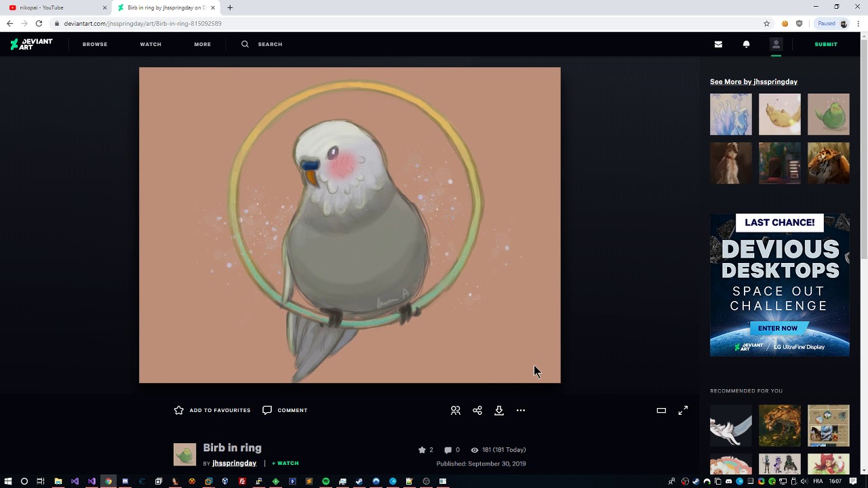Image resolution: width=868 pixels, height=488 pixels.
Task: Click the DeviantArt logo
Action: [31, 44]
